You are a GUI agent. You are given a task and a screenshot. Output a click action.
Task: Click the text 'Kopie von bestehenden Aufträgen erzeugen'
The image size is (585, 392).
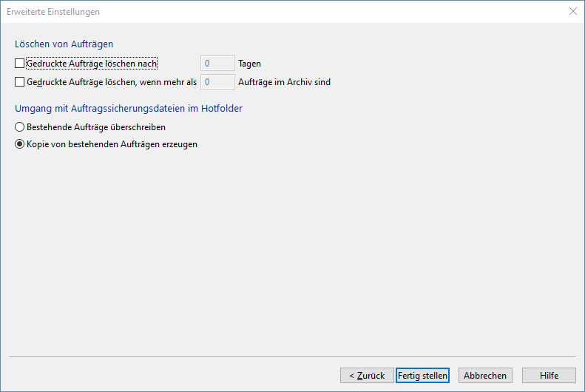pyautogui.click(x=112, y=145)
